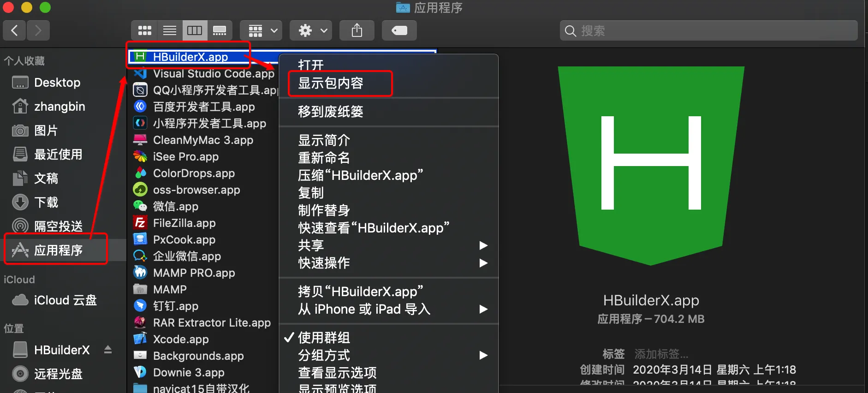Expand the 分组方式 submenu
The height and width of the screenshot is (393, 868).
[388, 355]
